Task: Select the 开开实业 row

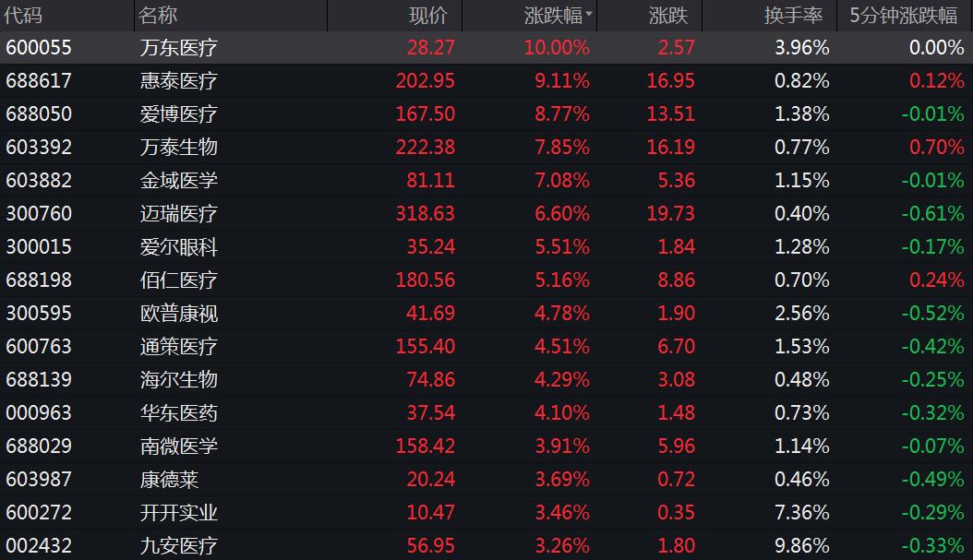Action: [486, 512]
